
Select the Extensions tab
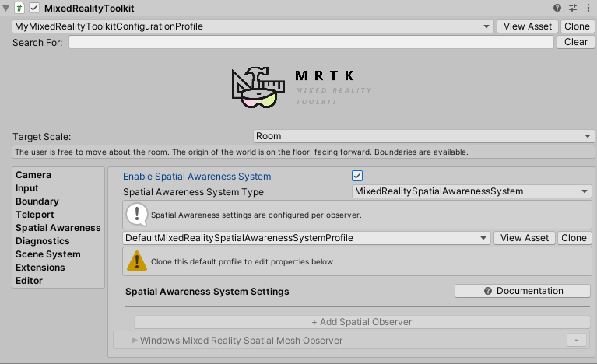point(40,268)
